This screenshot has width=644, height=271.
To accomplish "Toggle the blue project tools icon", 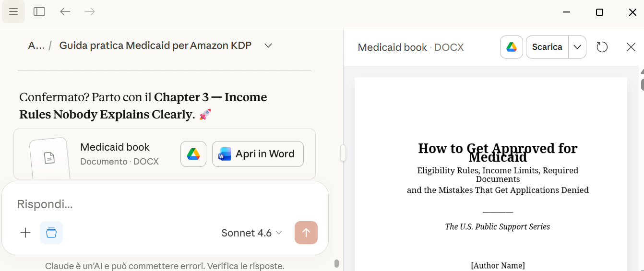I will [x=51, y=233].
